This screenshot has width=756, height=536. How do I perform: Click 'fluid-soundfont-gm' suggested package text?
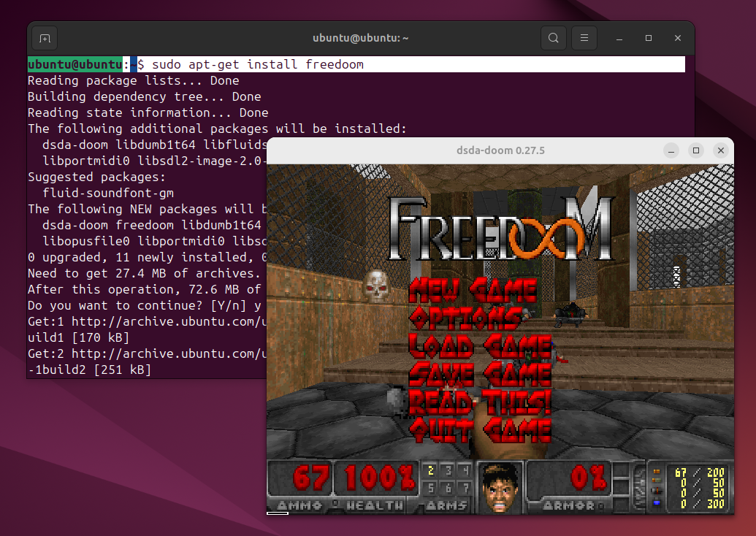coord(108,193)
